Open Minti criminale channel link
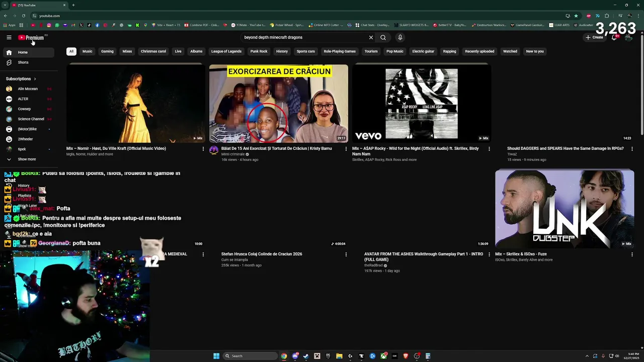Screen dimensions: 644x362 [x=233, y=154]
